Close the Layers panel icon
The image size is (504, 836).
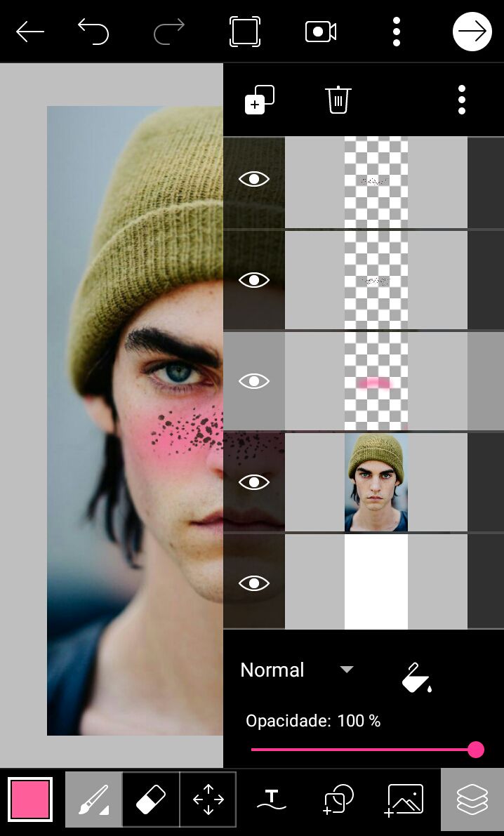472,799
